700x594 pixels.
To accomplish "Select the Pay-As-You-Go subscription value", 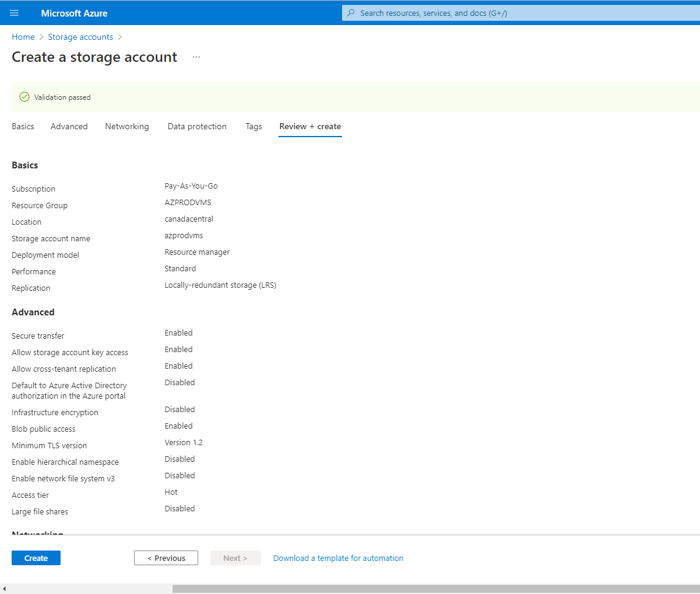I will [191, 186].
